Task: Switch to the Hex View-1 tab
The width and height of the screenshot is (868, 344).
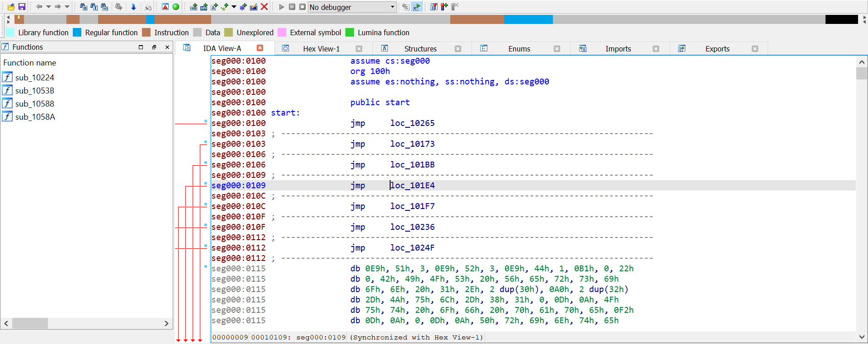Action: 321,49
